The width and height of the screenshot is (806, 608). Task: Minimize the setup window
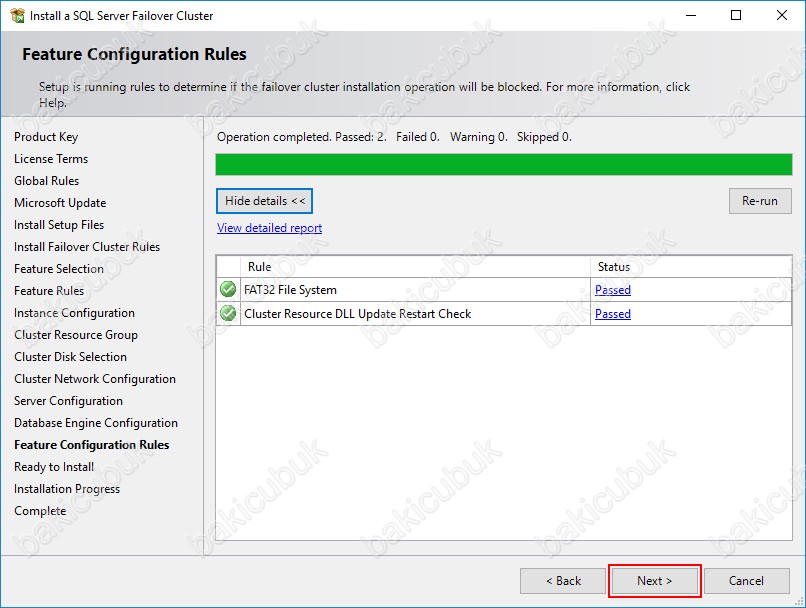pyautogui.click(x=691, y=15)
